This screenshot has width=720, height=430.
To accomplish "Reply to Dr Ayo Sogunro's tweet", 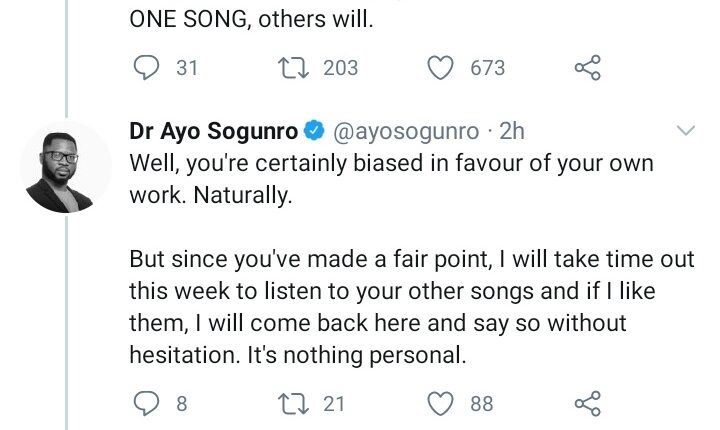I will [145, 402].
